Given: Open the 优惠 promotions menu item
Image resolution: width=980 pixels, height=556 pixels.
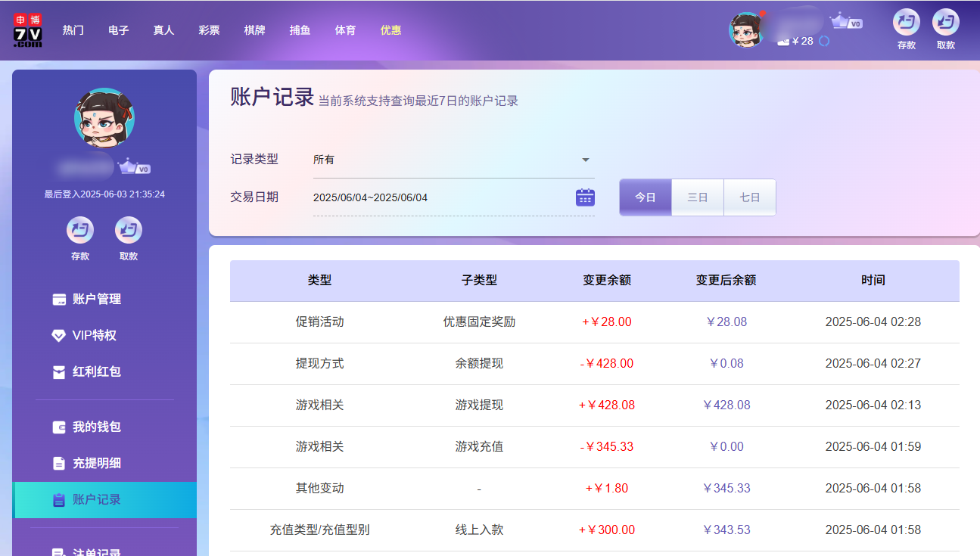Looking at the screenshot, I should pos(390,30).
